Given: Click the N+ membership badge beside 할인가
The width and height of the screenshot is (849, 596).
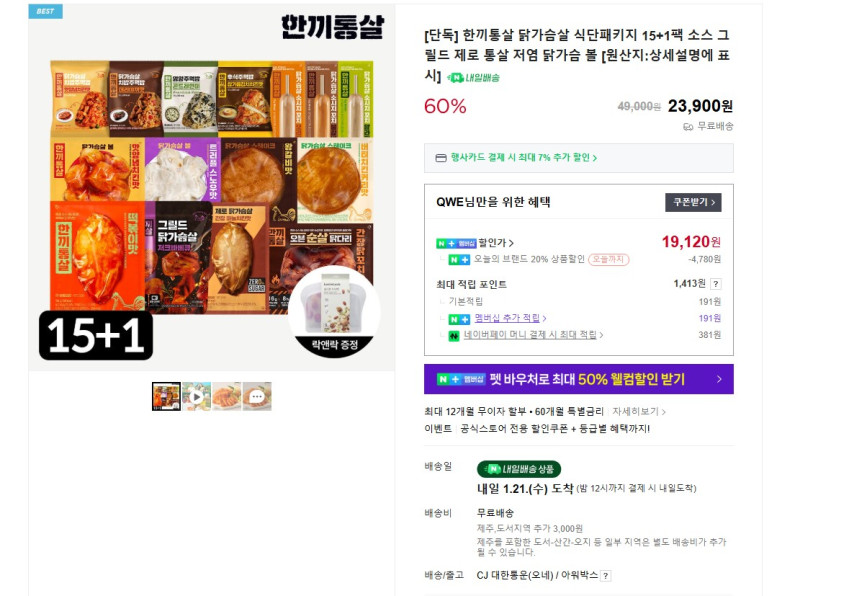Looking at the screenshot, I should (x=456, y=244).
